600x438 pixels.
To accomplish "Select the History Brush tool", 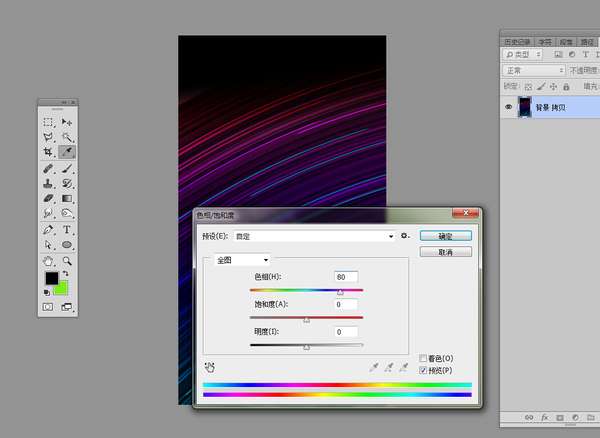I will (67, 184).
